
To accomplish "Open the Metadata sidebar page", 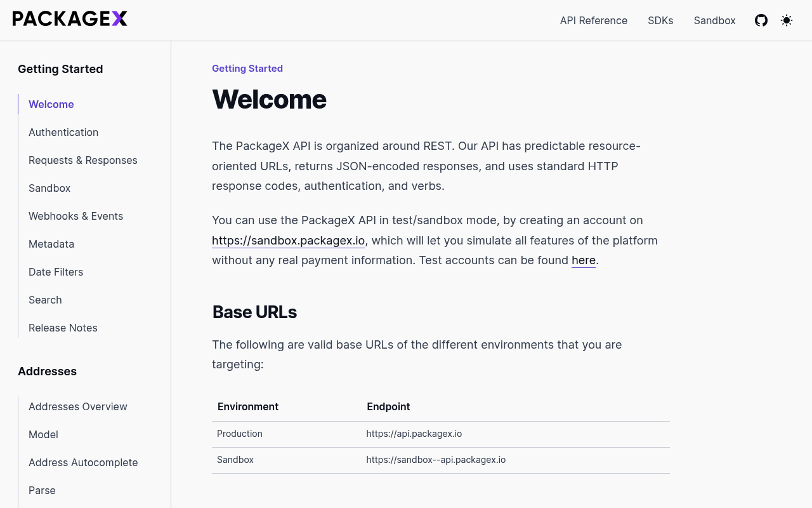I will (x=51, y=244).
